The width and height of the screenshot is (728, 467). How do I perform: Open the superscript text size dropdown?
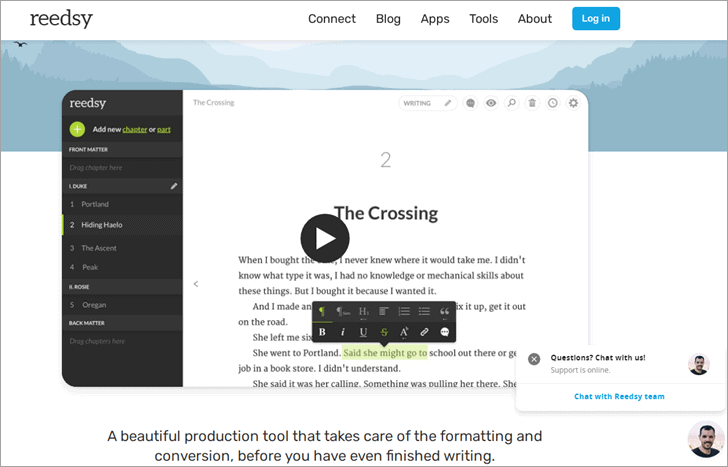[x=404, y=332]
